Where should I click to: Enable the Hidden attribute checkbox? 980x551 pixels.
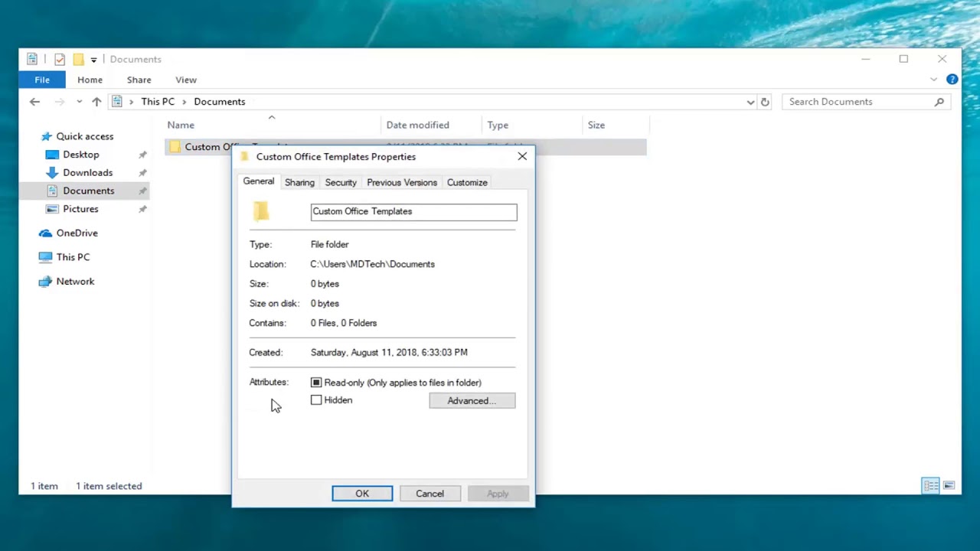316,400
